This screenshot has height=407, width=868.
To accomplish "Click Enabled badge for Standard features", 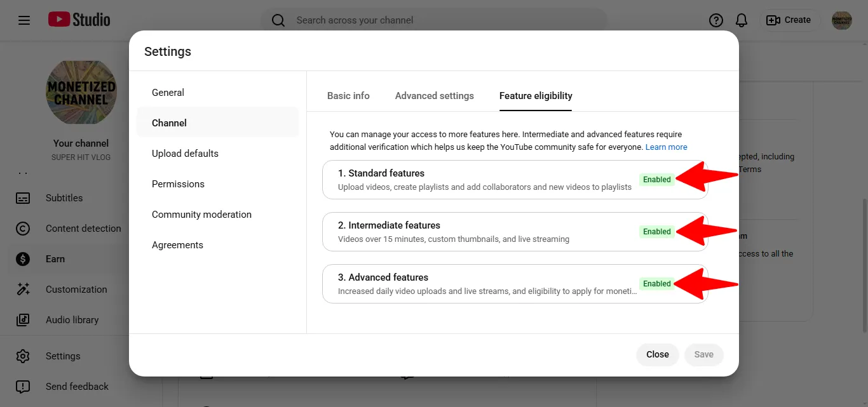I will pyautogui.click(x=657, y=180).
